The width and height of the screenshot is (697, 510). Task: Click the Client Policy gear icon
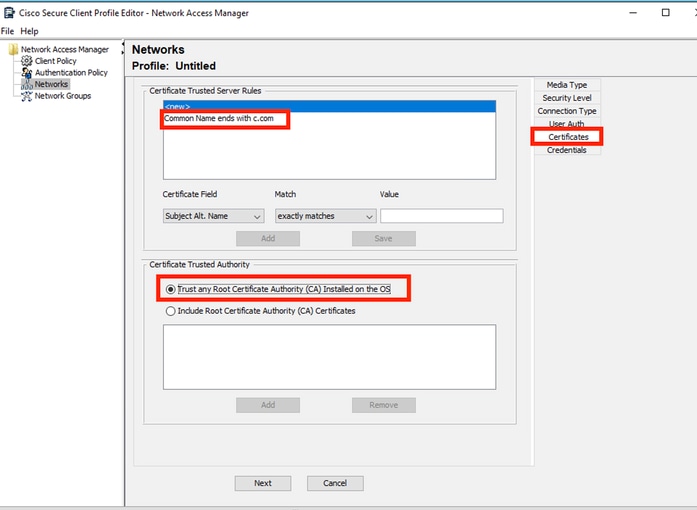click(27, 61)
